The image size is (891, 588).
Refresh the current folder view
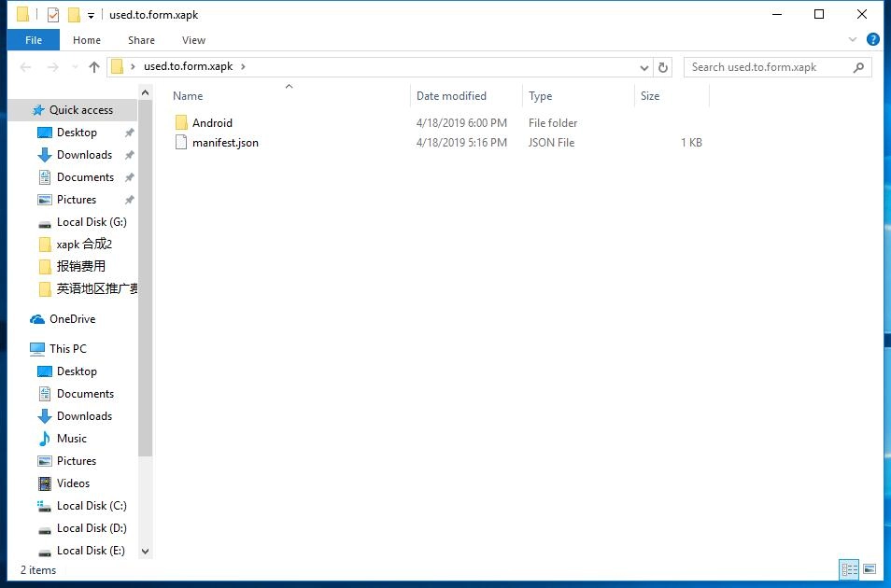click(663, 67)
